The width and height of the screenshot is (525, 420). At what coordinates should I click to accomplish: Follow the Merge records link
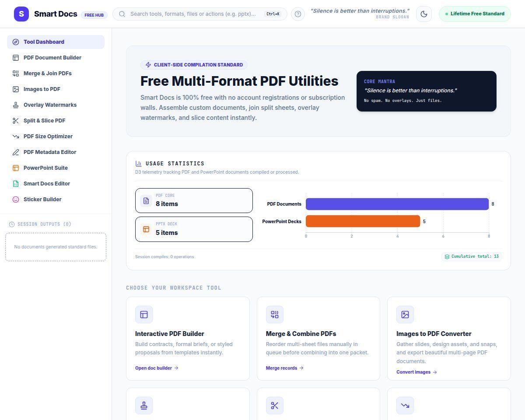285,368
